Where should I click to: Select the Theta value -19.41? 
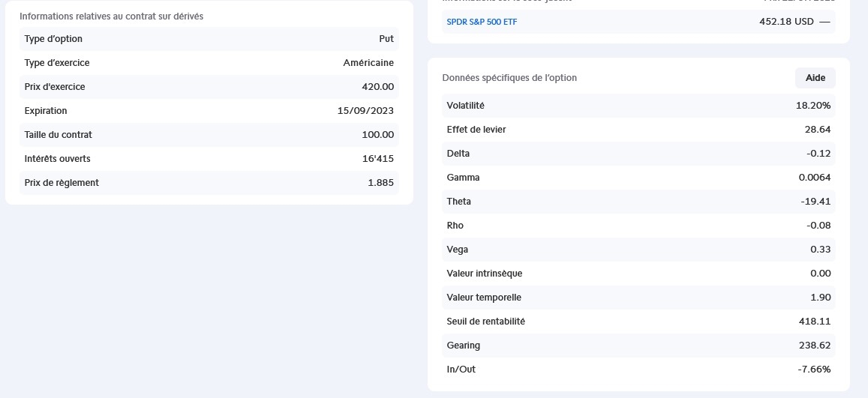coord(815,202)
